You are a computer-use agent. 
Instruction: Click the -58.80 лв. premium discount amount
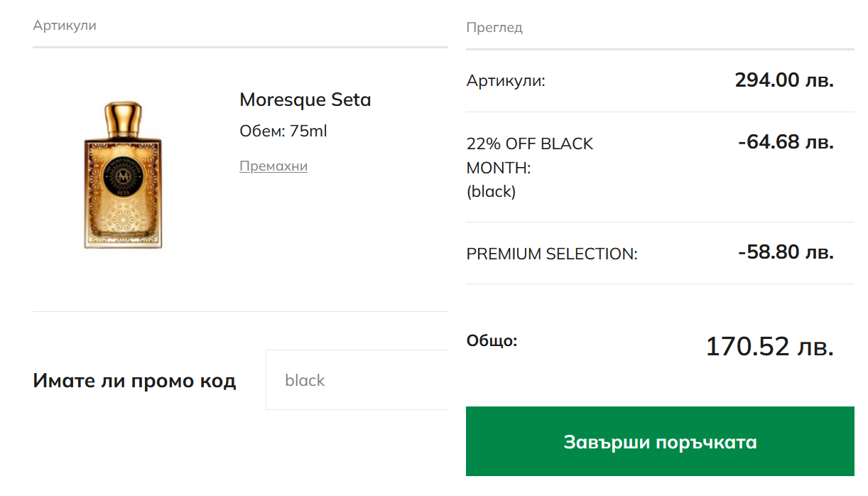tap(785, 252)
